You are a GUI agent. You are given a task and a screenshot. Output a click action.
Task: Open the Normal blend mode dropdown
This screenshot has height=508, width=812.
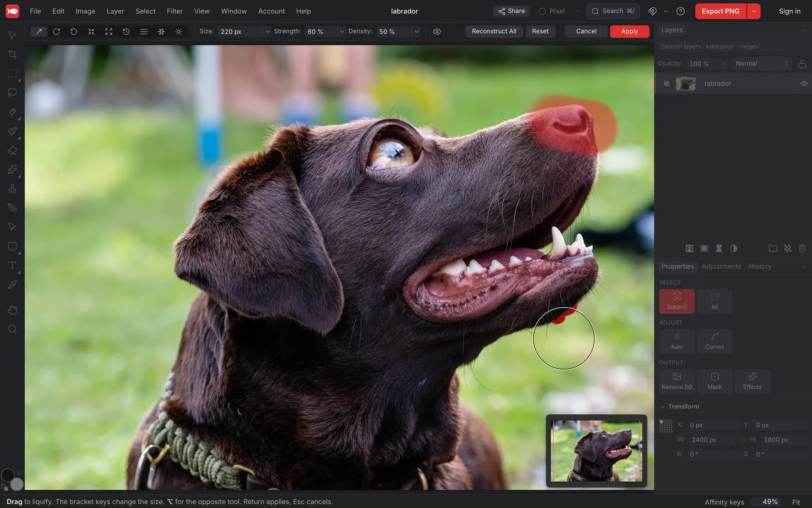pos(761,63)
